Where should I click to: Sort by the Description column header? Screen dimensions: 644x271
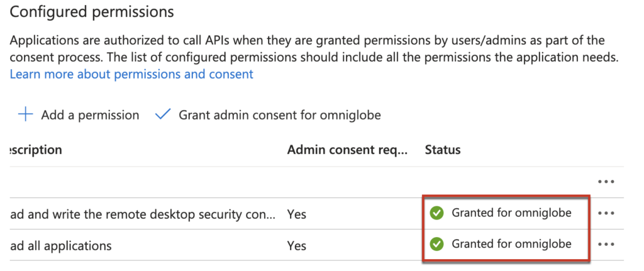click(x=36, y=150)
